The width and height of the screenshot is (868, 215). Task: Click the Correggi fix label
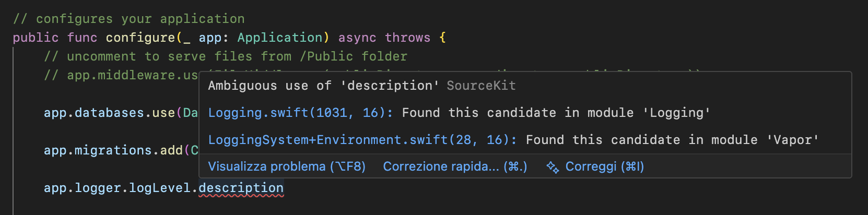(604, 167)
